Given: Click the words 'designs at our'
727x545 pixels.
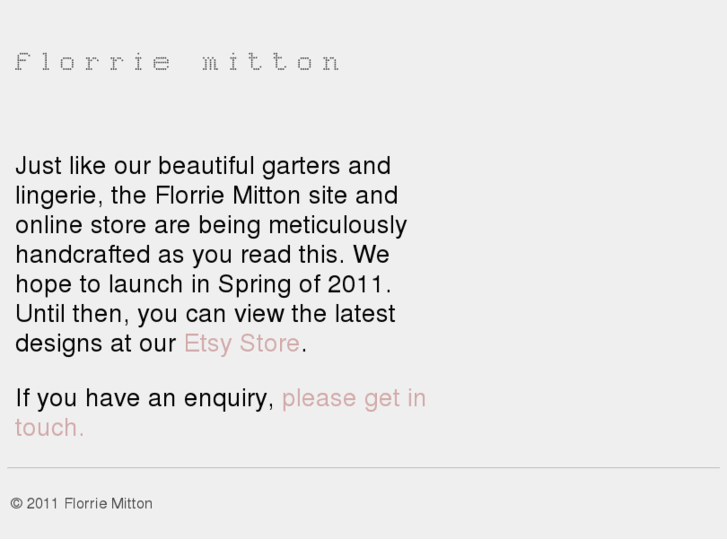Looking at the screenshot, I should click(95, 343).
